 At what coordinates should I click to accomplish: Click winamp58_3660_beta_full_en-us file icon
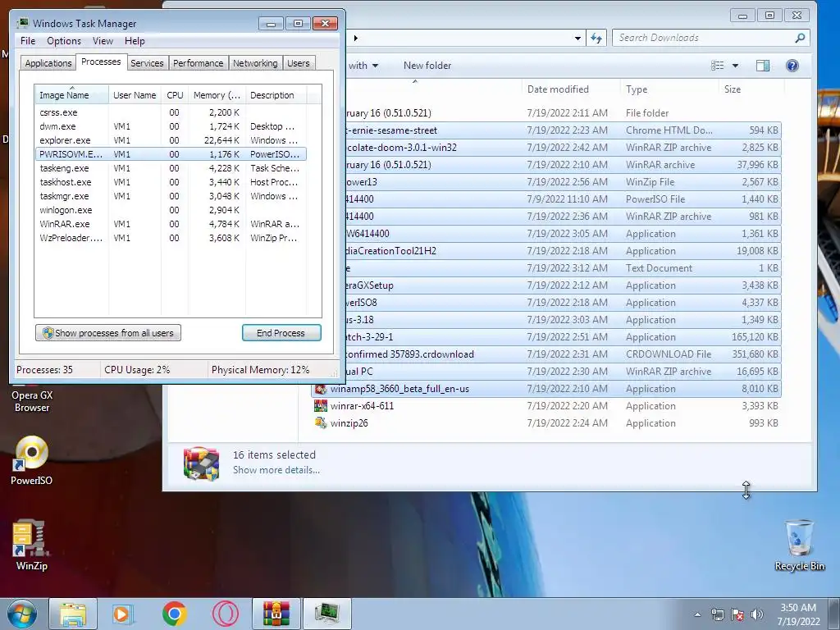[x=321, y=388]
